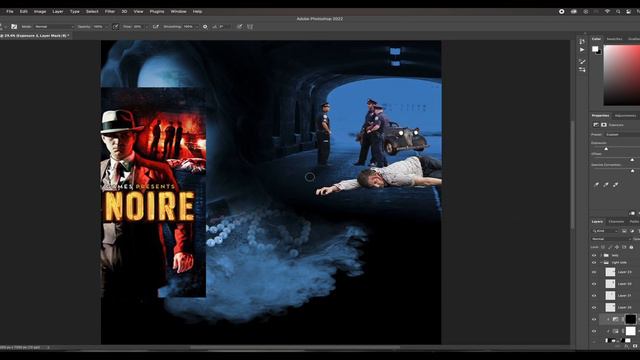Open the Exposure Preset dropdown

pos(622,134)
